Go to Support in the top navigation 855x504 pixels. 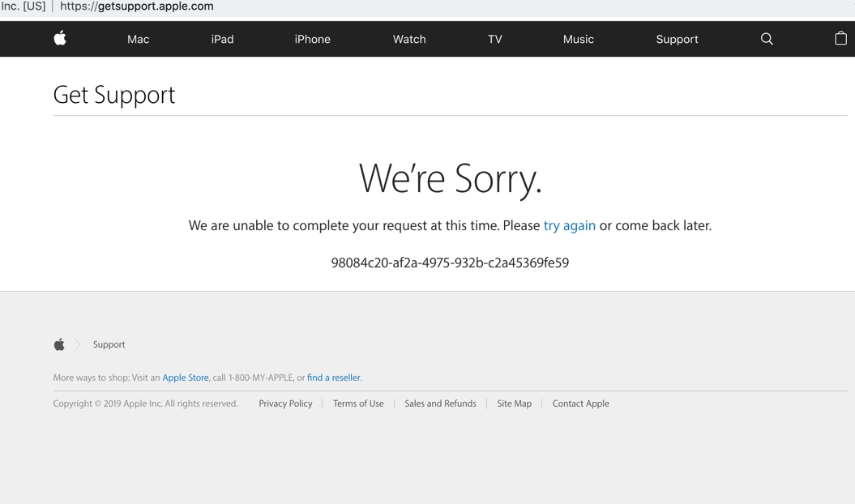(x=677, y=39)
